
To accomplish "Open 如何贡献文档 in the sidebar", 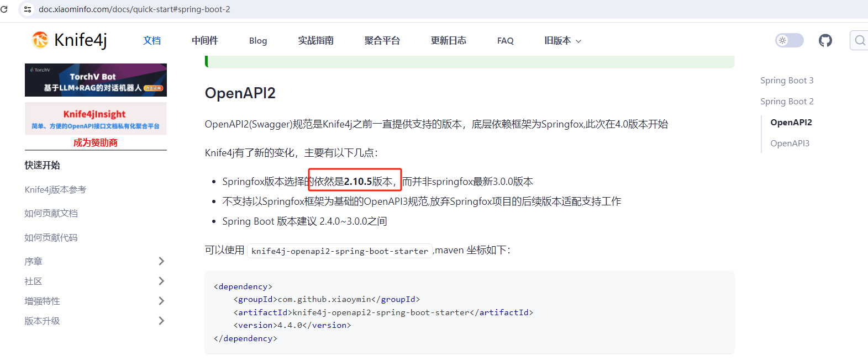I will (51, 213).
